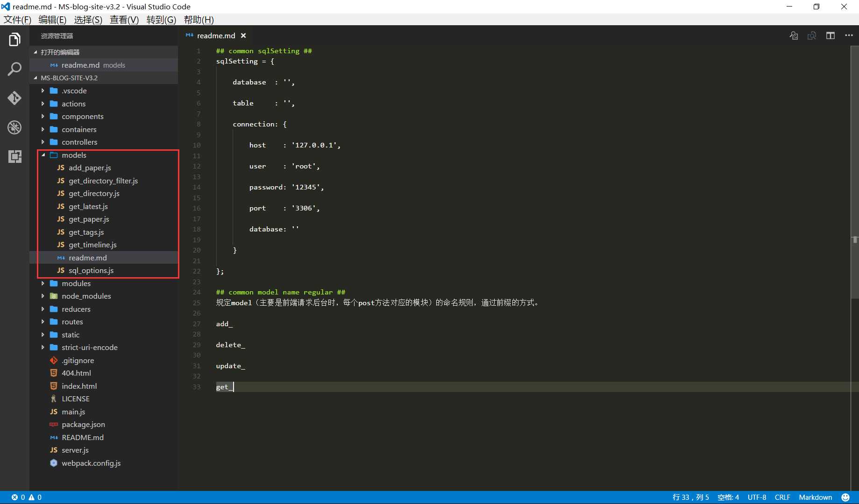859x504 pixels.
Task: Click the webpack.config.js file icon
Action: pos(54,463)
